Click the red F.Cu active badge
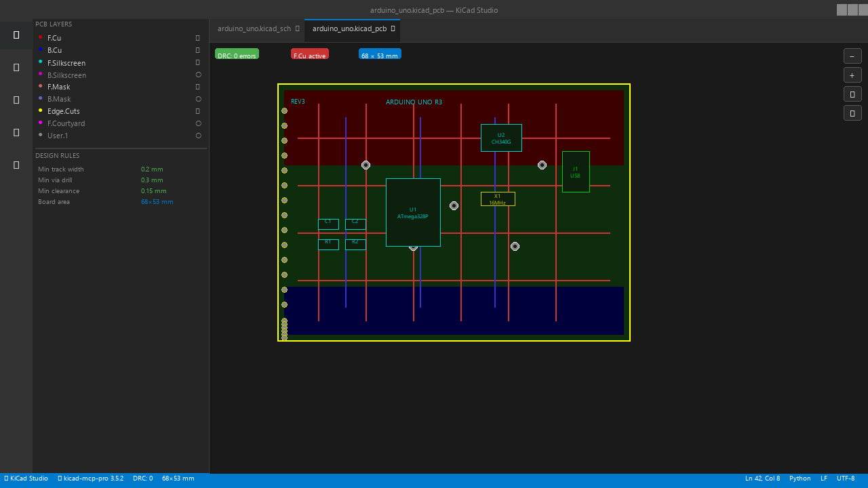The height and width of the screenshot is (488, 868). [x=310, y=54]
